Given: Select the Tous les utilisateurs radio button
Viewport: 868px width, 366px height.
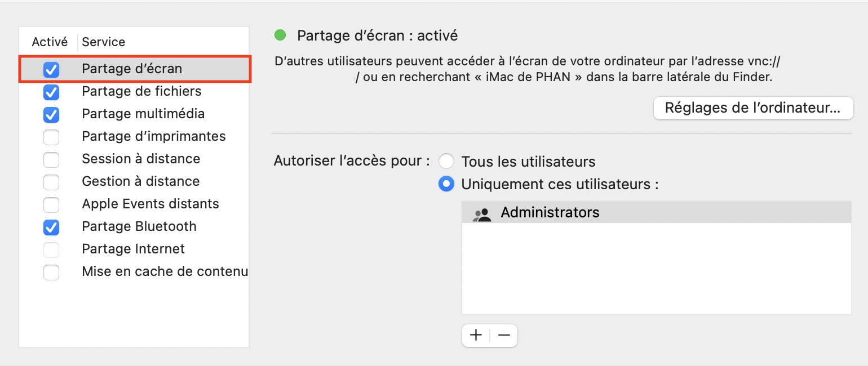Looking at the screenshot, I should (x=446, y=162).
